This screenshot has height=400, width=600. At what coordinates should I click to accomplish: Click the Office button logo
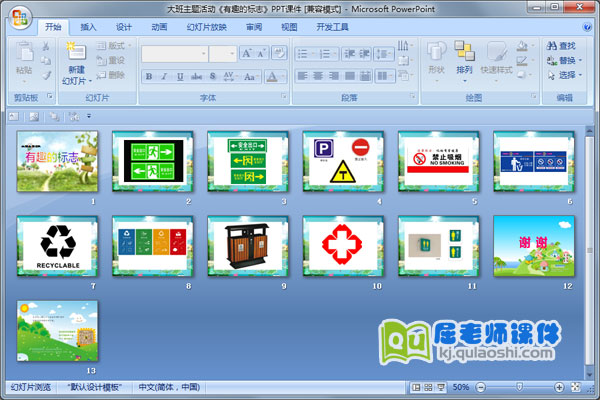(21, 14)
